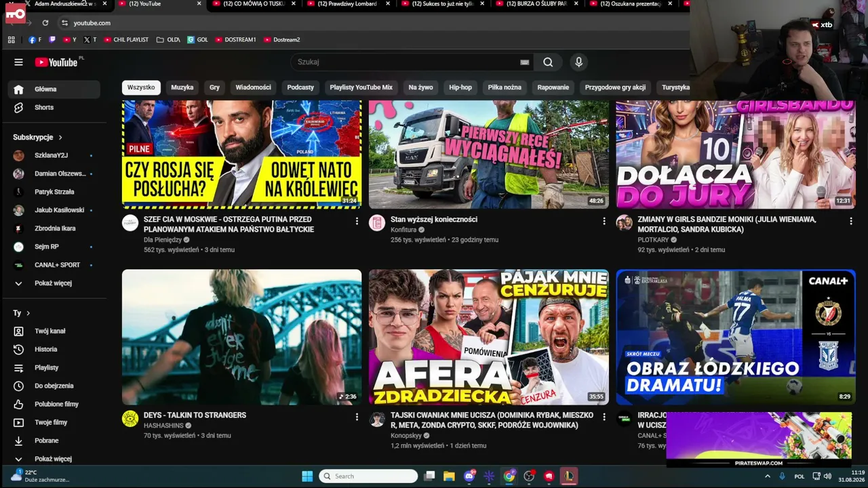This screenshot has height=488, width=868.
Task: Switch to the Prawdziwy Lombard browser tab
Action: [349, 4]
